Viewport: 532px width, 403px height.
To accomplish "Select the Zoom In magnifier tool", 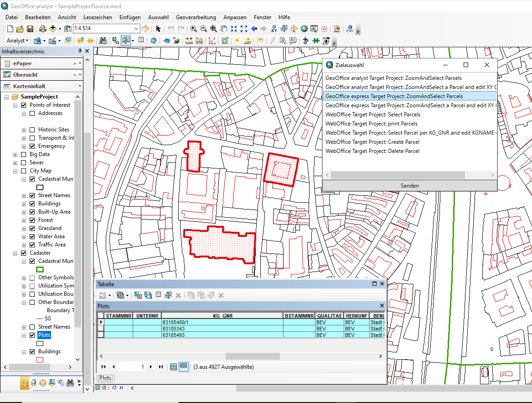I will [x=193, y=29].
